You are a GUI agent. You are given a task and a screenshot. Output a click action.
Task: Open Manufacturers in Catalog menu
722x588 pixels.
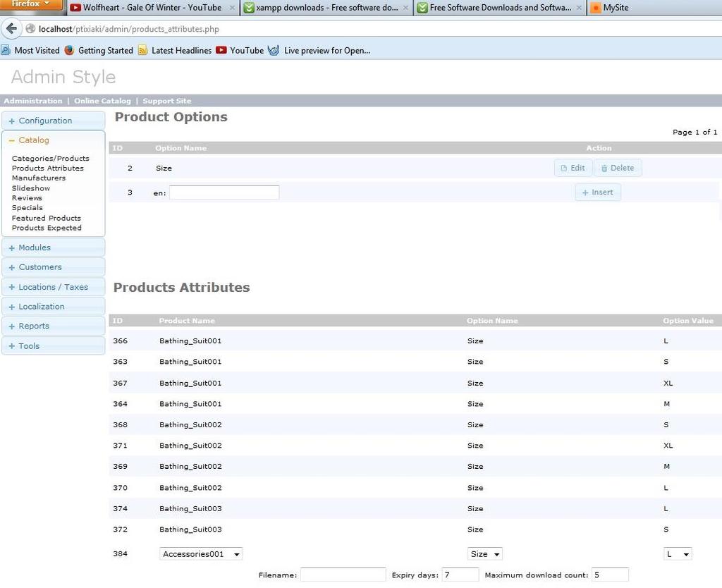[x=39, y=178]
